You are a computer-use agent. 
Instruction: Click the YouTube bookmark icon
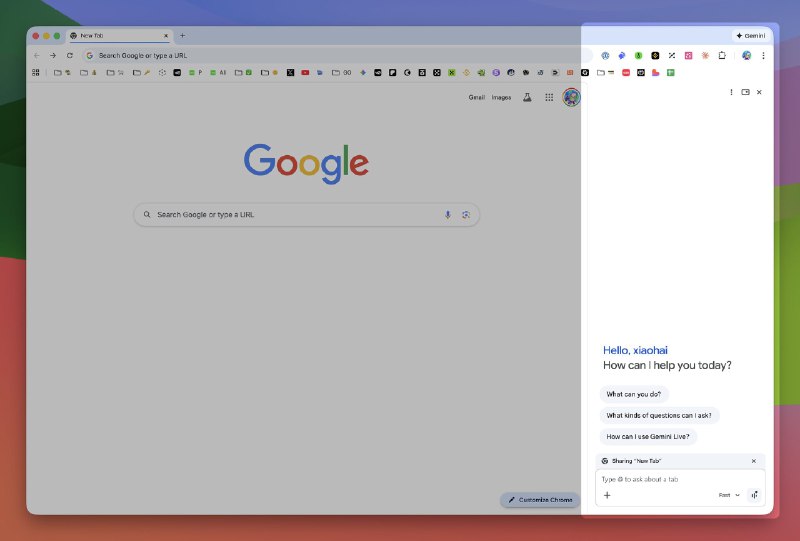pyautogui.click(x=305, y=72)
